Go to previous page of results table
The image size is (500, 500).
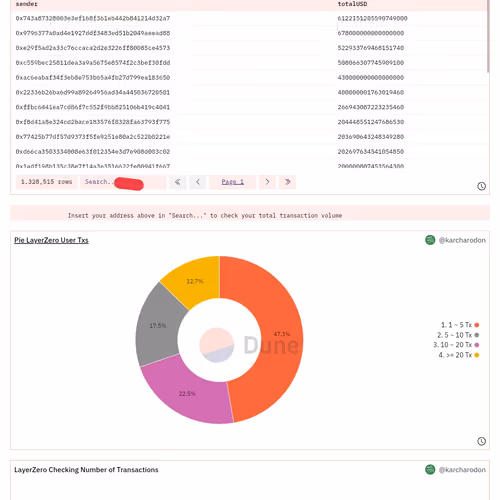[x=198, y=182]
